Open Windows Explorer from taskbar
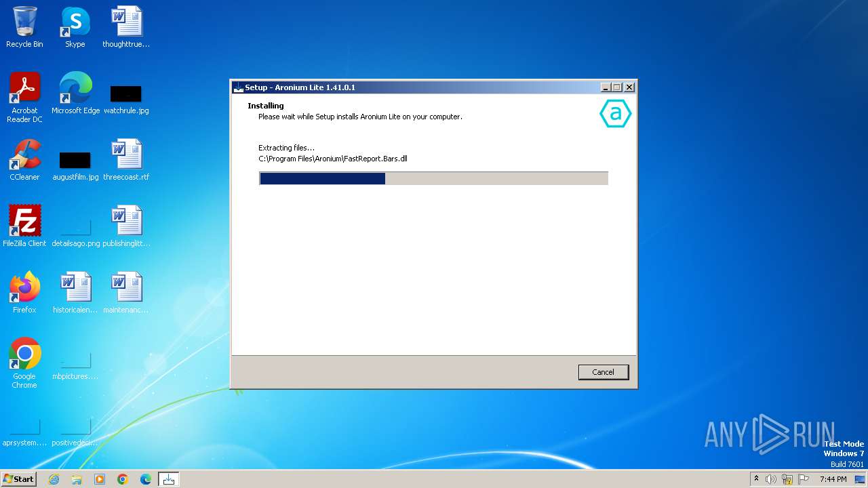The width and height of the screenshot is (868, 488). click(x=77, y=479)
